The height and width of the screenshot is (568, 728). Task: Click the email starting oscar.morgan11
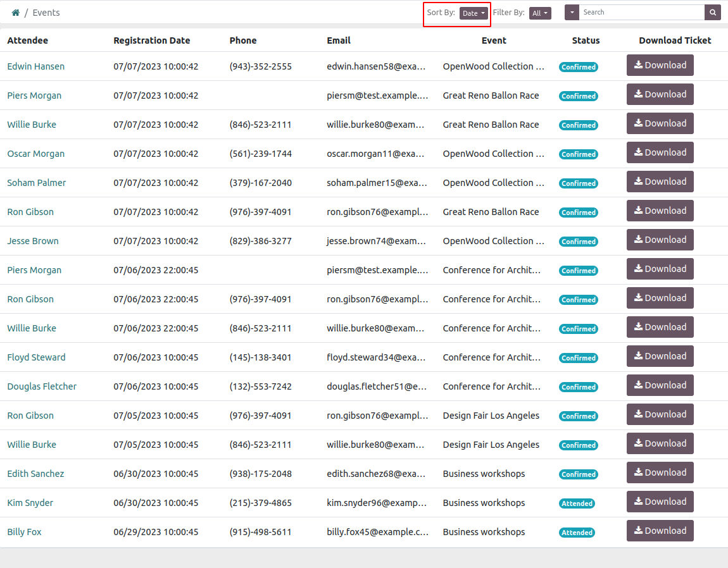tap(375, 154)
